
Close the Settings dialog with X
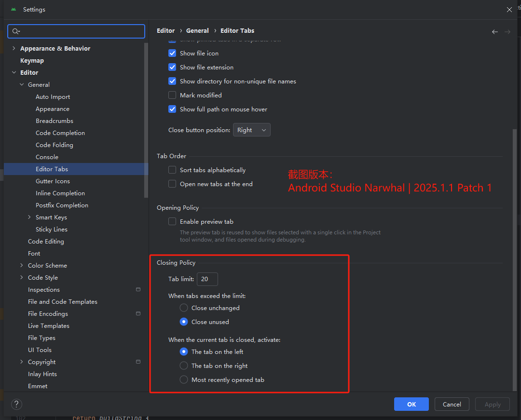coord(509,10)
